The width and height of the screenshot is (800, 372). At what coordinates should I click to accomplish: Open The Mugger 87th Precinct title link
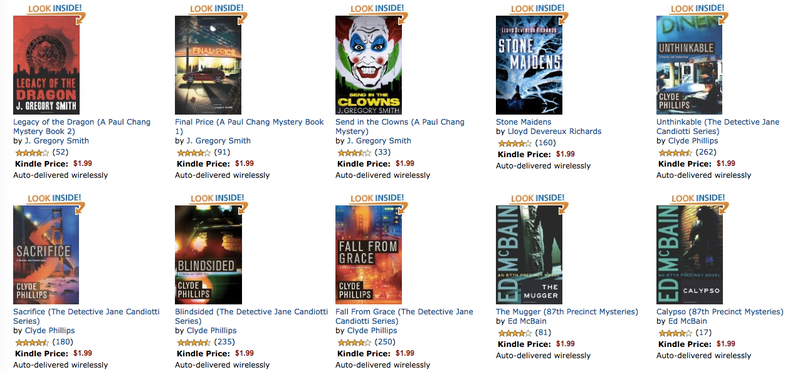click(567, 311)
